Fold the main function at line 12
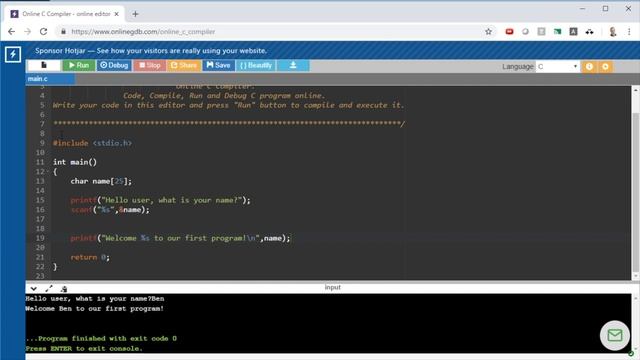This screenshot has height=360, width=640. [48, 172]
